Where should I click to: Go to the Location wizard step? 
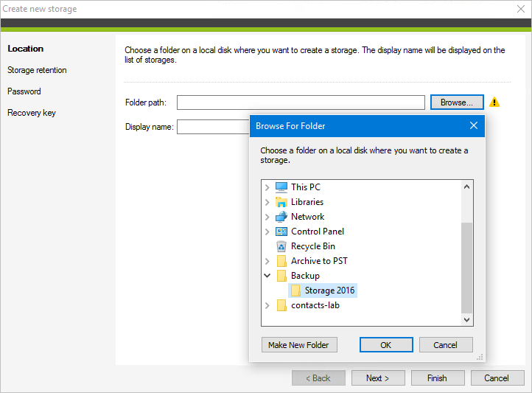coord(26,49)
